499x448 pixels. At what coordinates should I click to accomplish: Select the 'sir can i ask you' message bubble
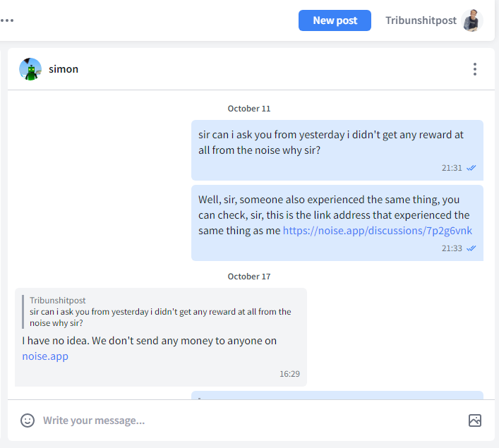[x=337, y=150]
